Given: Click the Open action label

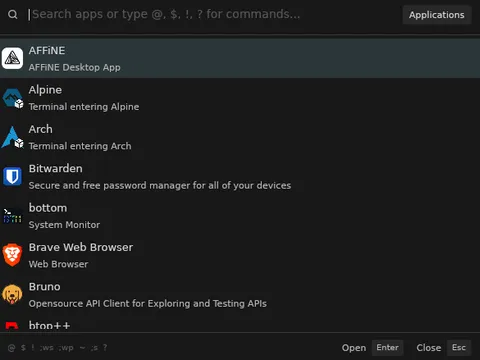Looking at the screenshot, I should (x=354, y=348).
